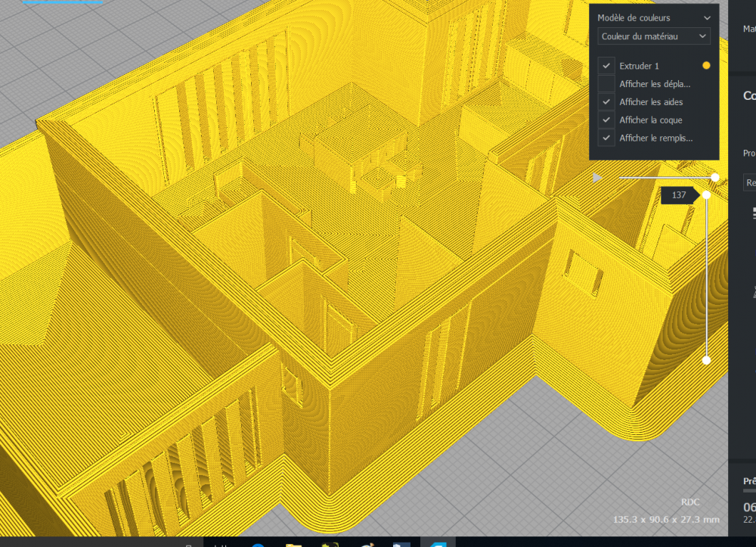Open File Explorer from the taskbar
The image size is (756, 547).
click(293, 544)
